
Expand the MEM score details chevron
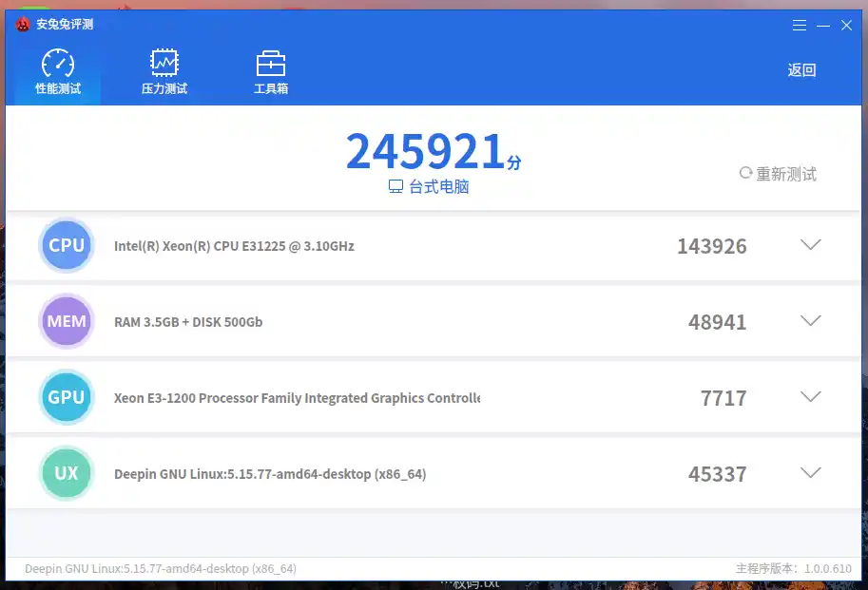(x=810, y=321)
